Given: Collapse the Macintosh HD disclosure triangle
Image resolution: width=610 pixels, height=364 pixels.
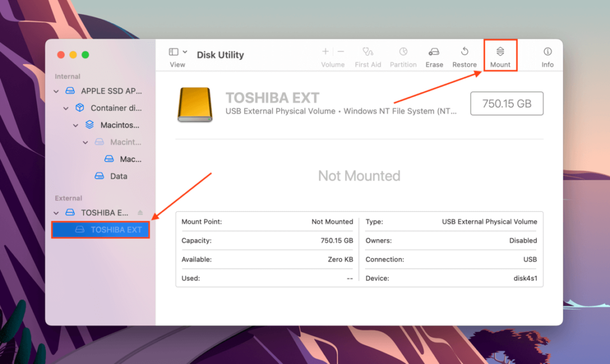Looking at the screenshot, I should [75, 125].
